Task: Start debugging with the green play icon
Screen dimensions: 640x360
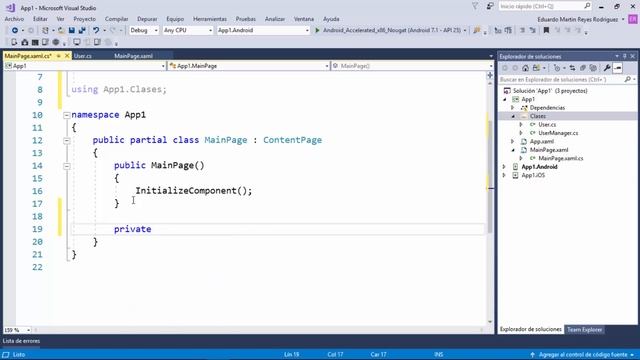Action: click(317, 30)
